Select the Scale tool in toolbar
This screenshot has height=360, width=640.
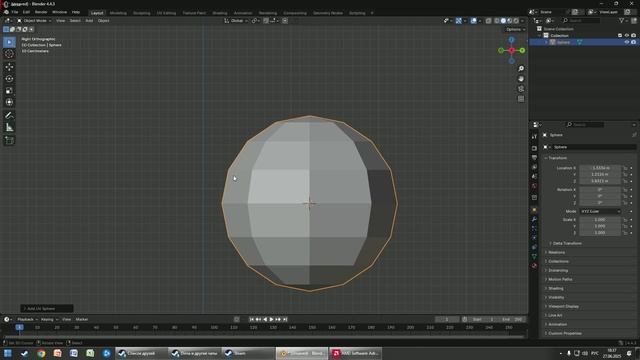click(x=9, y=91)
